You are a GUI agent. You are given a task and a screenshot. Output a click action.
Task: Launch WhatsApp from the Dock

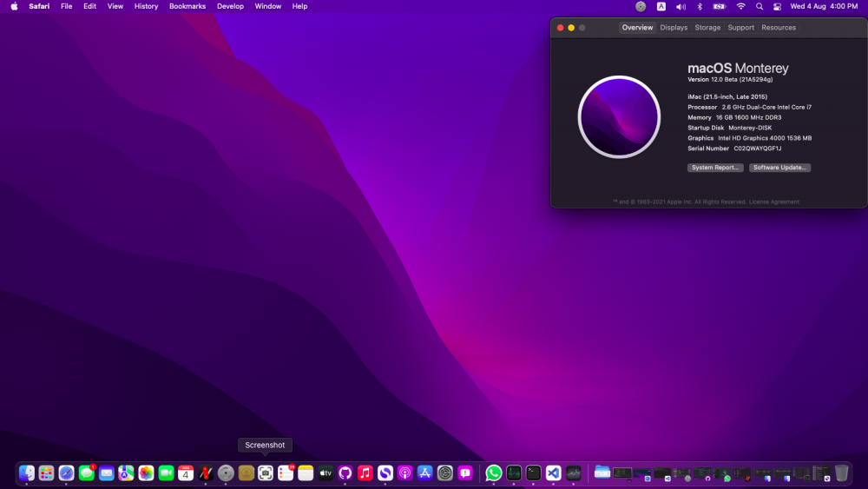(494, 473)
